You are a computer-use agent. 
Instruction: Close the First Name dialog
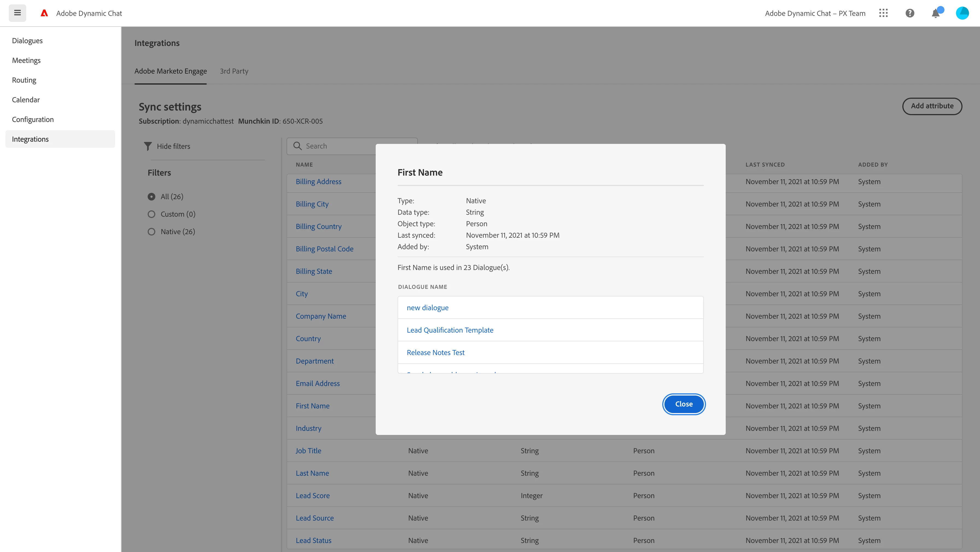684,404
